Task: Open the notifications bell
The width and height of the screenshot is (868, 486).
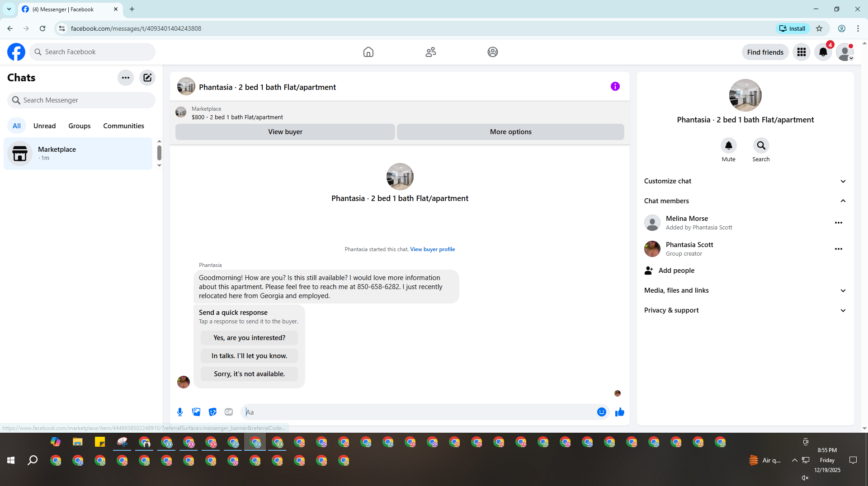Action: tap(823, 52)
